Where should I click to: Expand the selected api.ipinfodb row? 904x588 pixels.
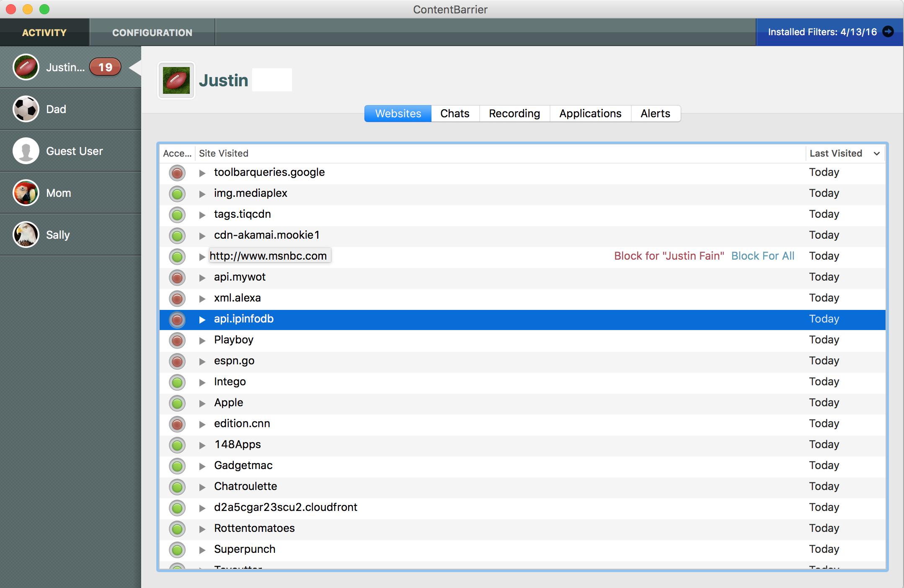point(202,320)
